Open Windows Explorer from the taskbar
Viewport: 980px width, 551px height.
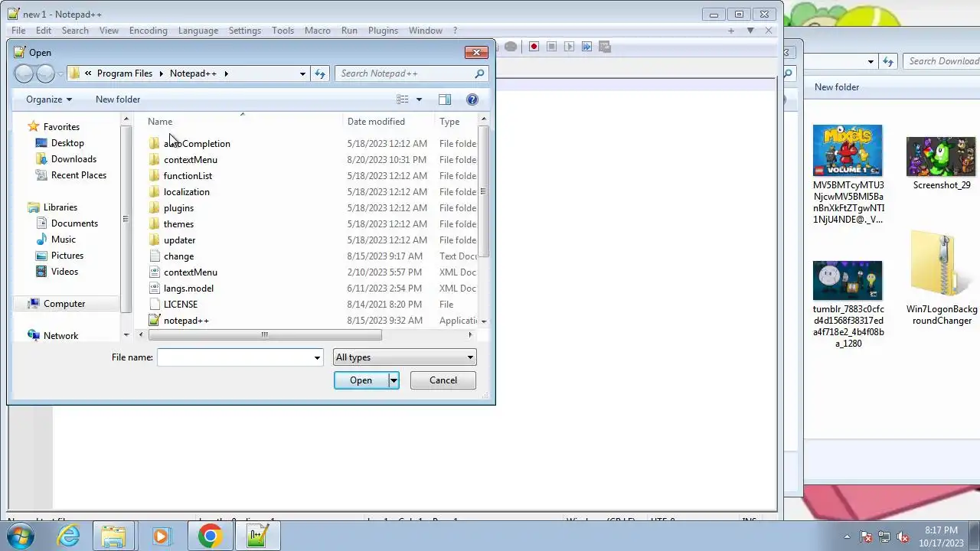pos(113,536)
